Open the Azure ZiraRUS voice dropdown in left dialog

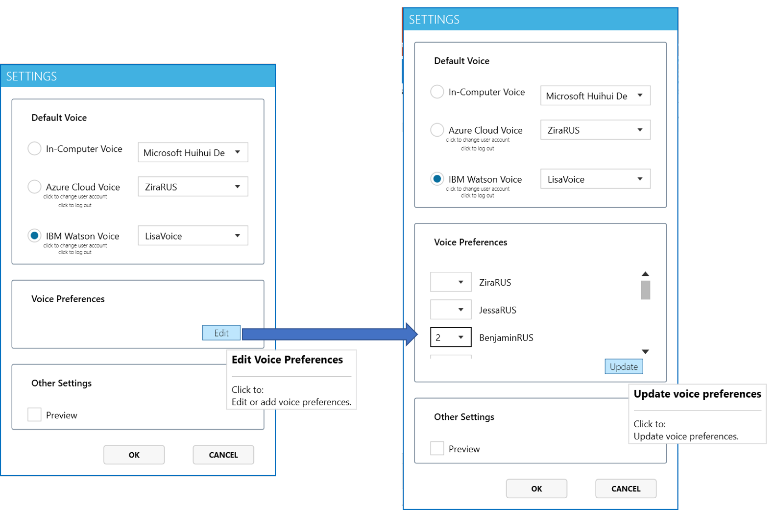click(193, 187)
